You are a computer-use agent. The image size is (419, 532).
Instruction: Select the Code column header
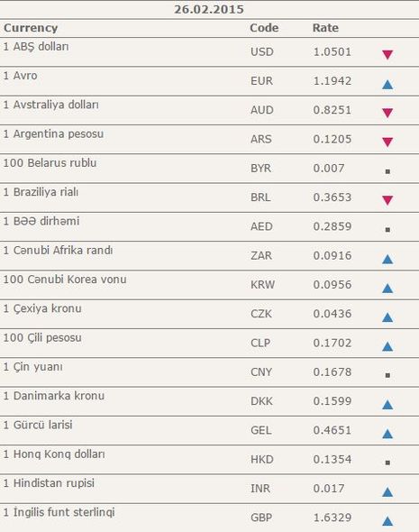tap(264, 28)
